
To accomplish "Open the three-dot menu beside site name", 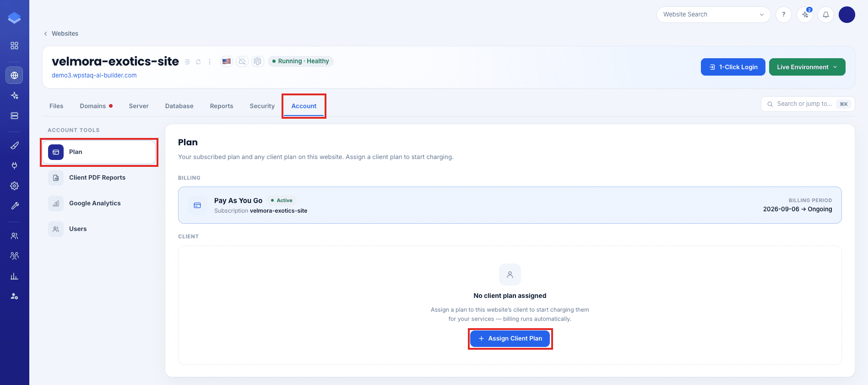I will pyautogui.click(x=210, y=62).
